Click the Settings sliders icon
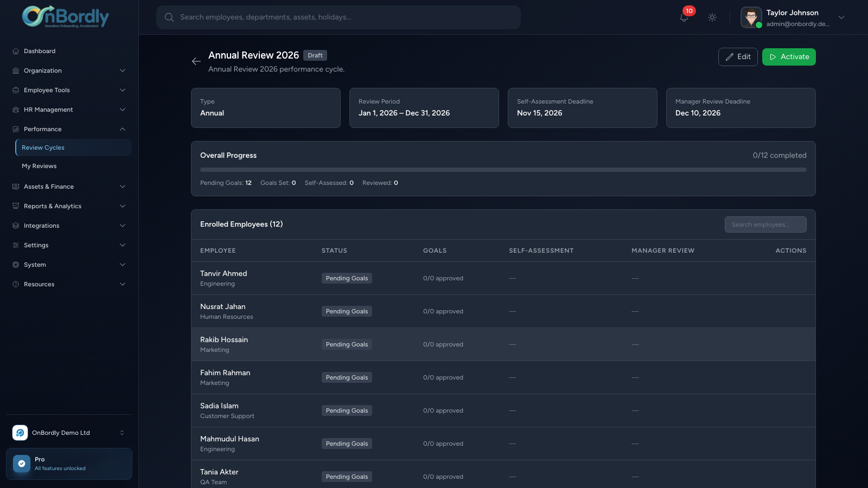The image size is (868, 488). (16, 245)
